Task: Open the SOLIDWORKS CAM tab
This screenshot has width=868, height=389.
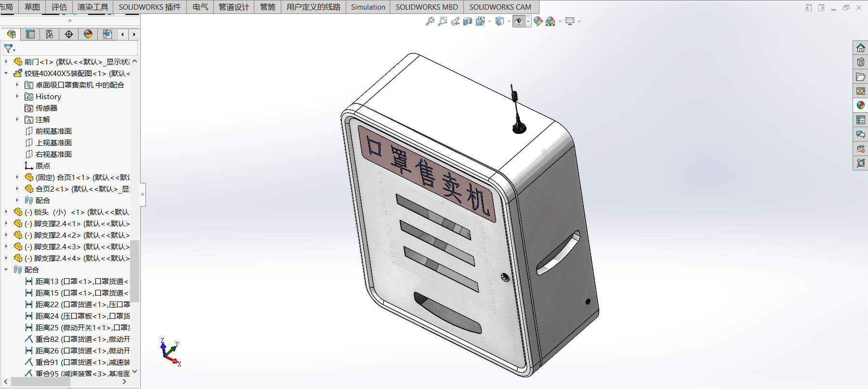Action: [x=500, y=7]
